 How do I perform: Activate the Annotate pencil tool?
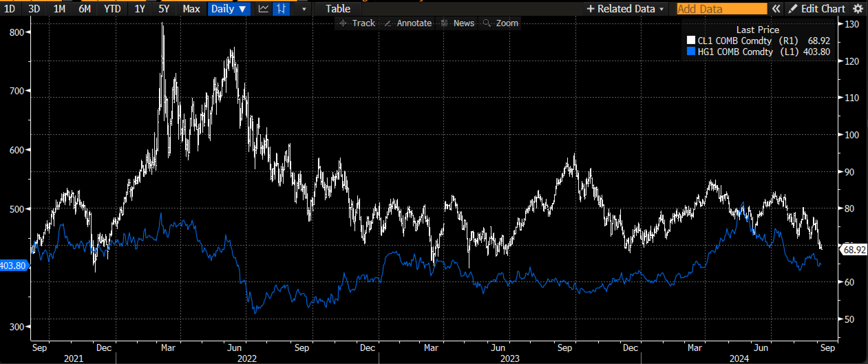point(408,23)
